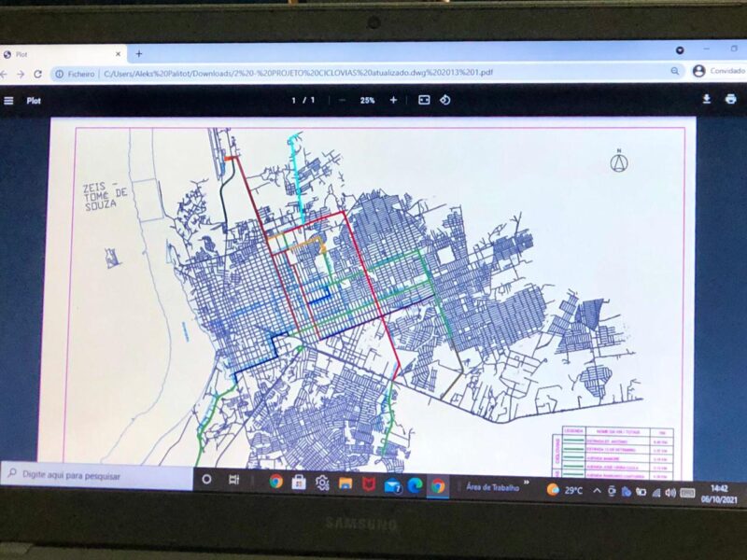Open the Convidado profile menu
Screen dimensions: 747x560
click(719, 71)
